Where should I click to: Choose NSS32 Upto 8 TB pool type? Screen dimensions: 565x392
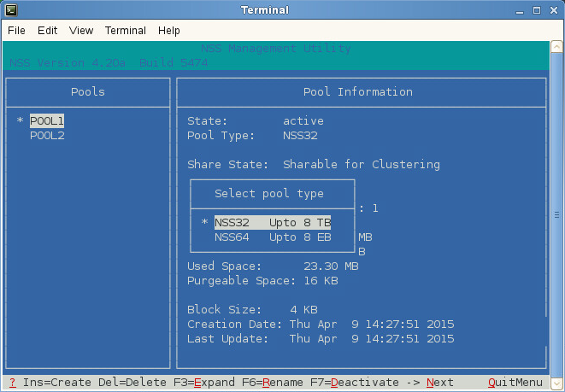coord(273,223)
